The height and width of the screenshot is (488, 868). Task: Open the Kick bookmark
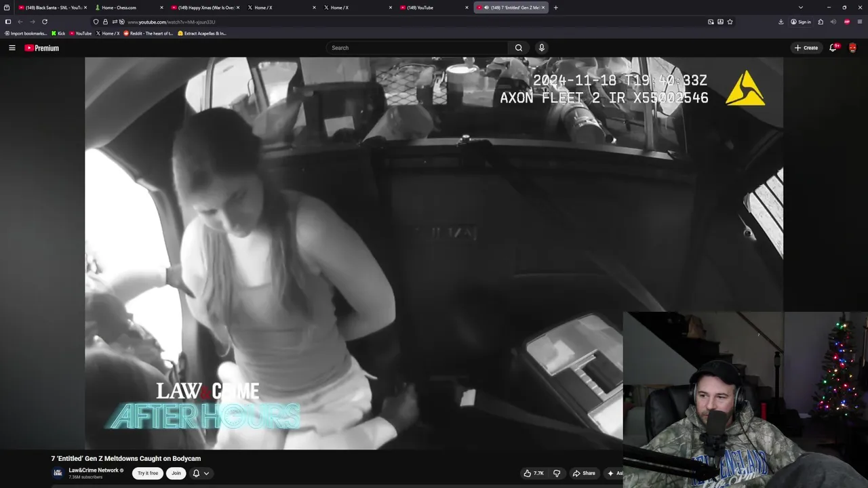point(59,33)
